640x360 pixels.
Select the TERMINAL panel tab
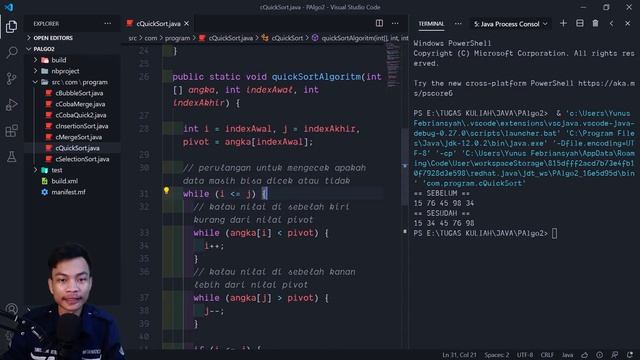(431, 24)
